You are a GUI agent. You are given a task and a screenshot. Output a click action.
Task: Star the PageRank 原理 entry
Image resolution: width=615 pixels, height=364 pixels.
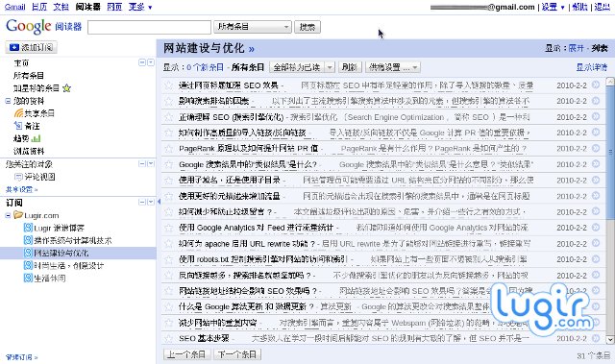(169, 149)
